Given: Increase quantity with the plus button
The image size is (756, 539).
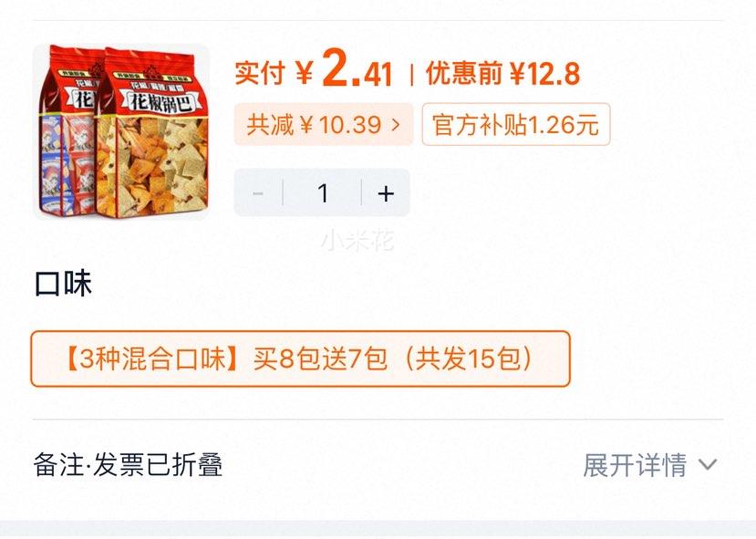Looking at the screenshot, I should tap(386, 193).
